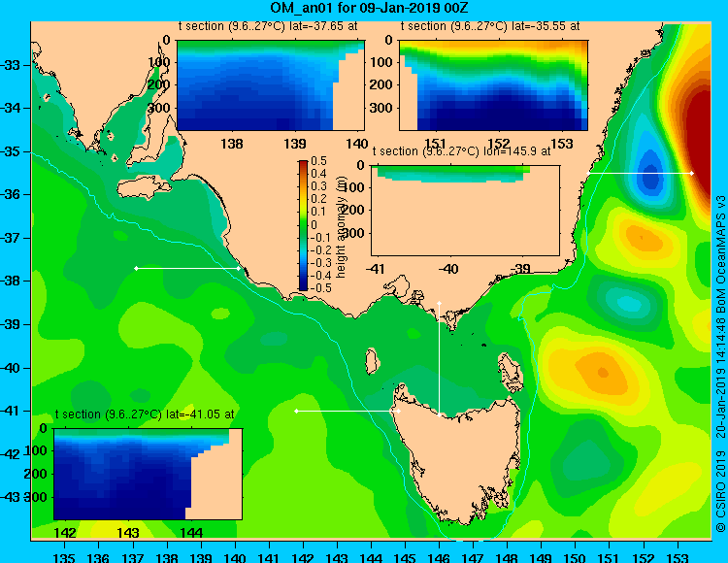Click the 152 label under the lat=-35.55 section
Screen dimensions: 728x563
[x=498, y=144]
